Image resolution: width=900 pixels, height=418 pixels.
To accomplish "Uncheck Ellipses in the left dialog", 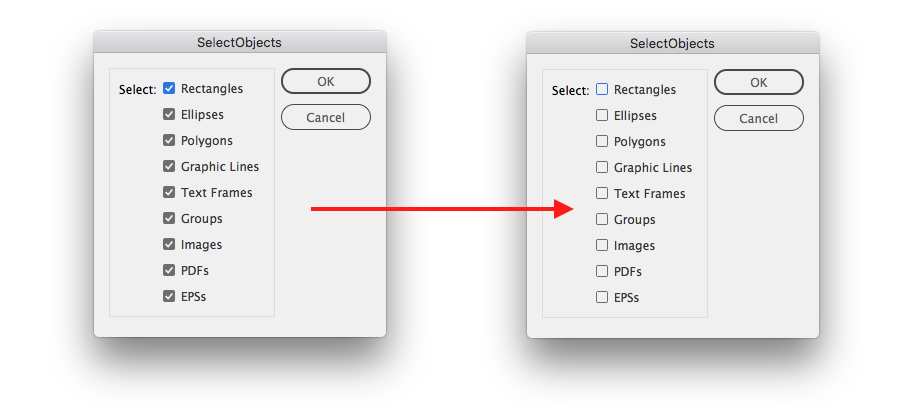I will pos(169,115).
